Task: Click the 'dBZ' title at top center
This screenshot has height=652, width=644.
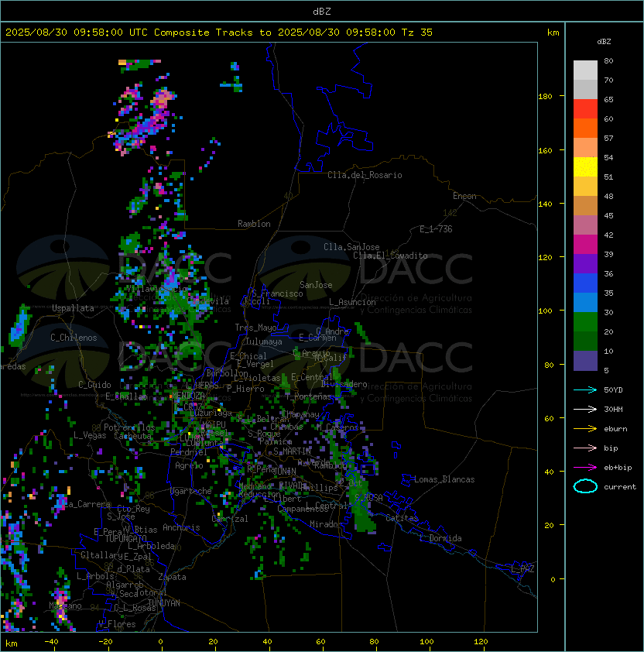Action: point(322,11)
